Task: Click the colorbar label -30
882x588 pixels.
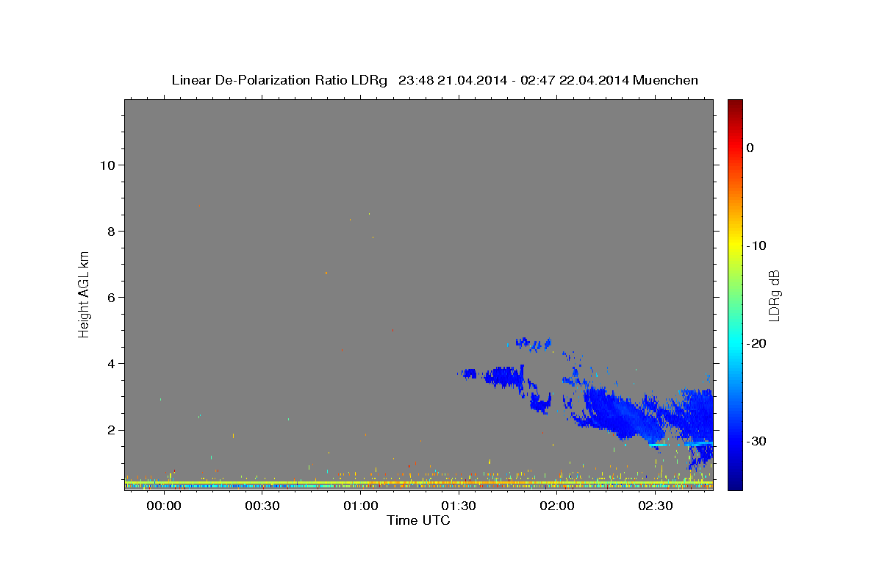Action: tap(756, 441)
